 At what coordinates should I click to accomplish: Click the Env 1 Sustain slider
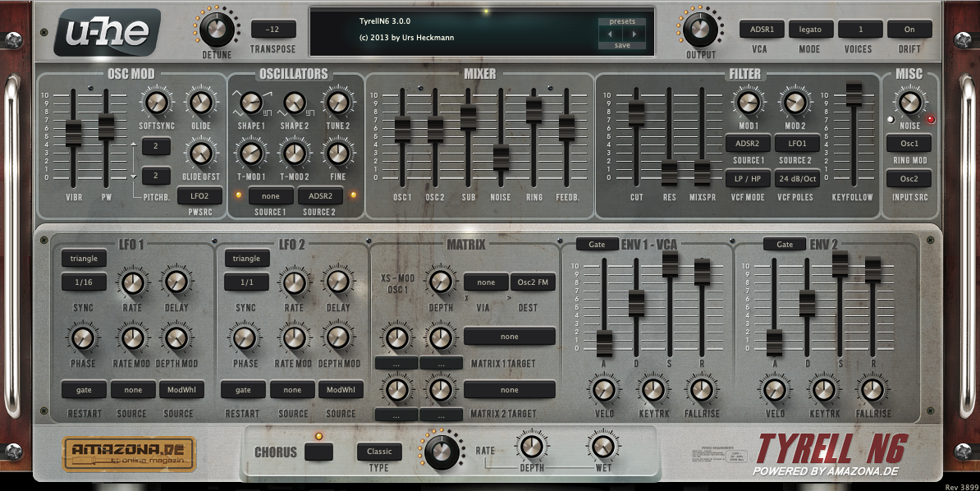670,264
